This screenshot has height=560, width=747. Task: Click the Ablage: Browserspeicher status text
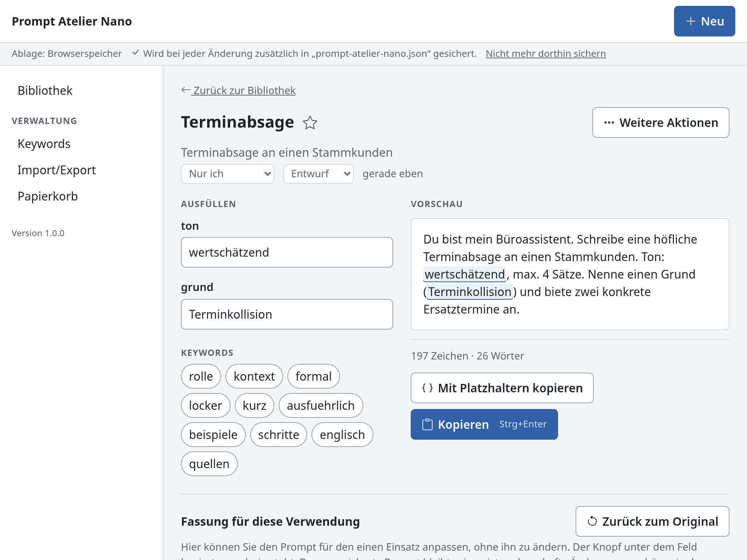(67, 54)
